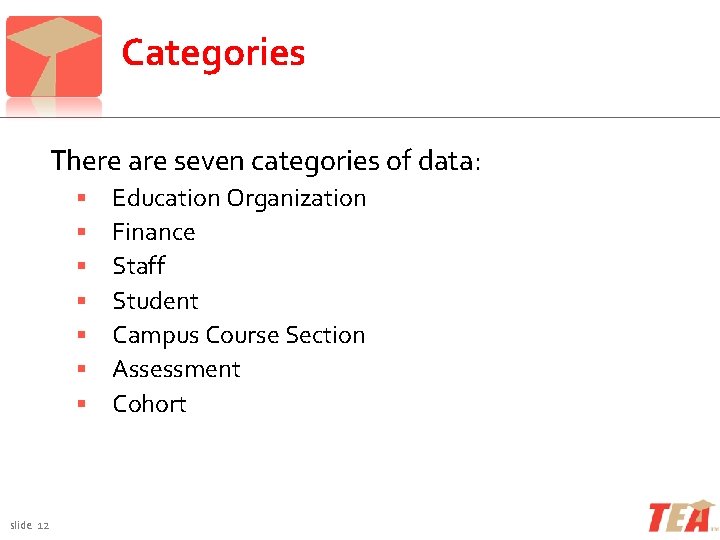Click the Assessment list item
The height and width of the screenshot is (540, 720).
[177, 369]
